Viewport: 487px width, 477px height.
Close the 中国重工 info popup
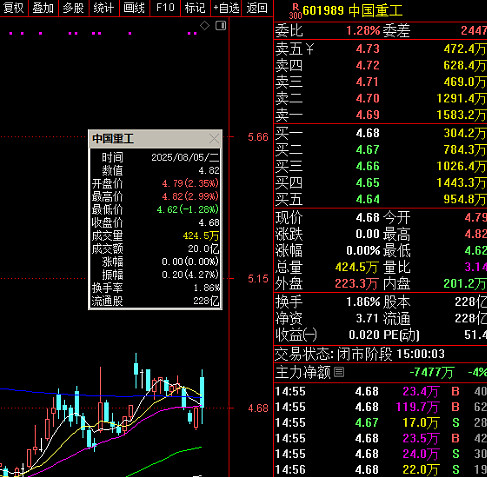214,139
